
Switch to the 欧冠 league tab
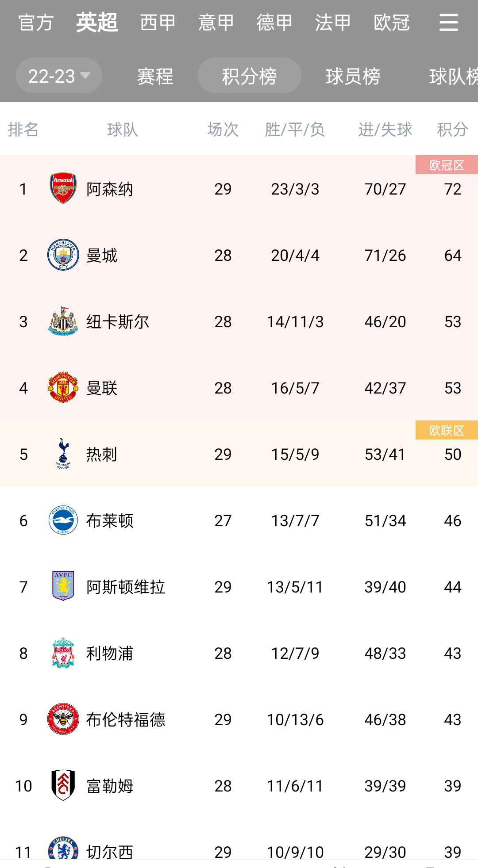(391, 23)
